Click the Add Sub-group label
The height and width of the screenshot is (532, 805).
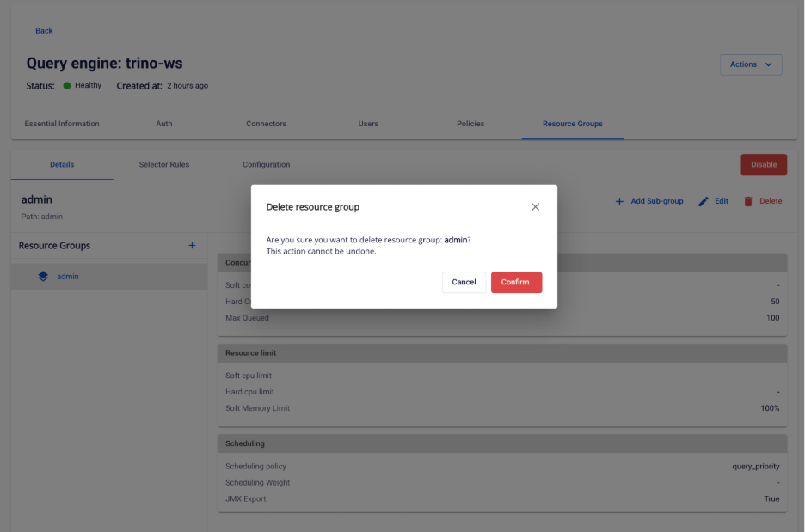point(656,201)
